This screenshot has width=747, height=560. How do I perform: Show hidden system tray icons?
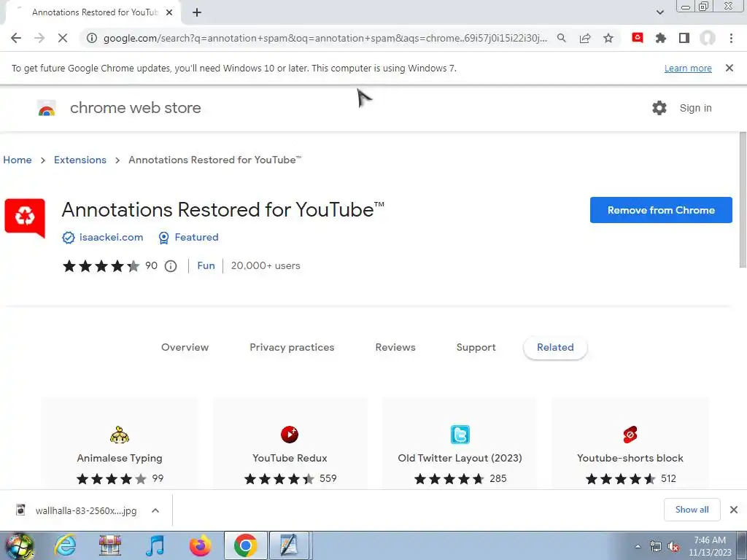[638, 546]
